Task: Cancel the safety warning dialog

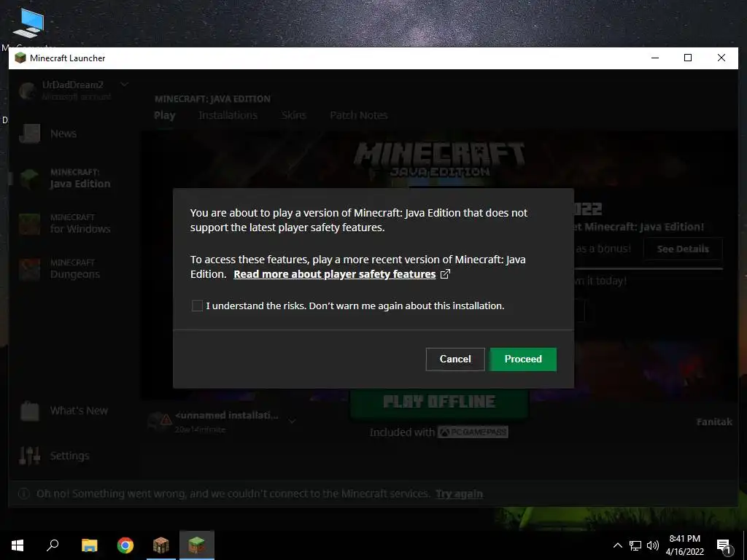Action: tap(455, 359)
